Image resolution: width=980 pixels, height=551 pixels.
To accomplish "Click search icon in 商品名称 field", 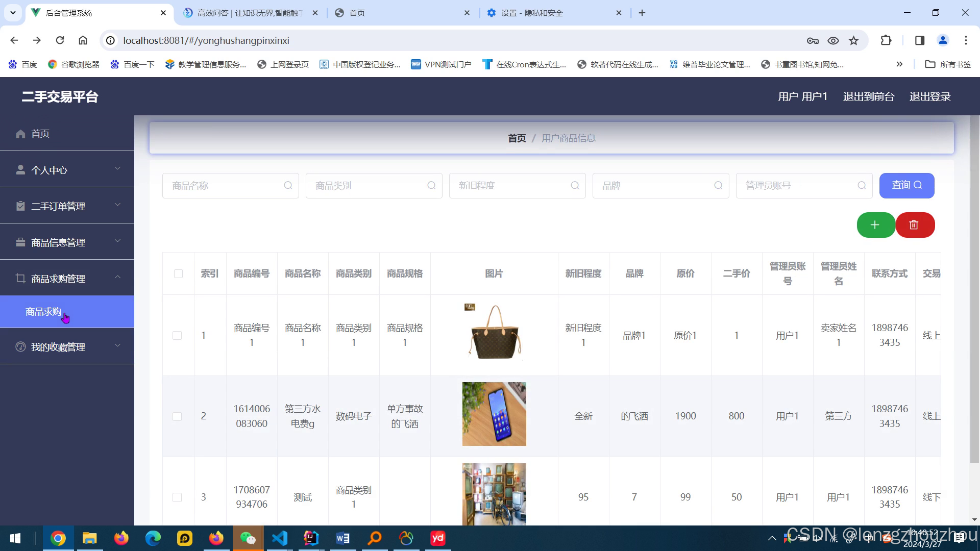I will (x=288, y=186).
